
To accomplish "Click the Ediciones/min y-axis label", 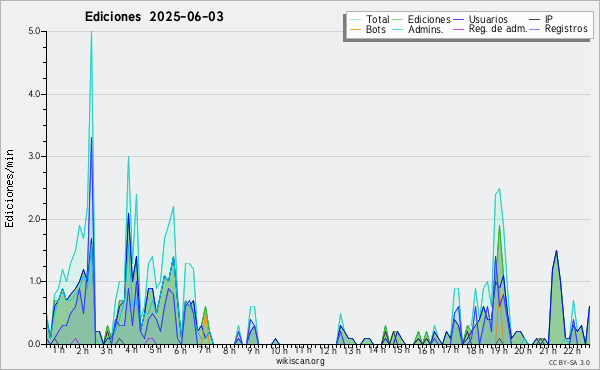I will coord(9,188).
